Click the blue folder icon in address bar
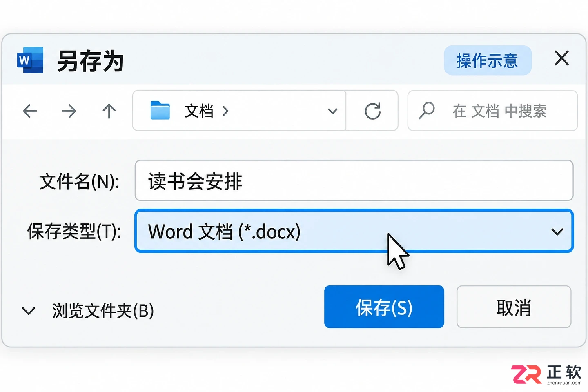This screenshot has height=392, width=588. point(160,110)
